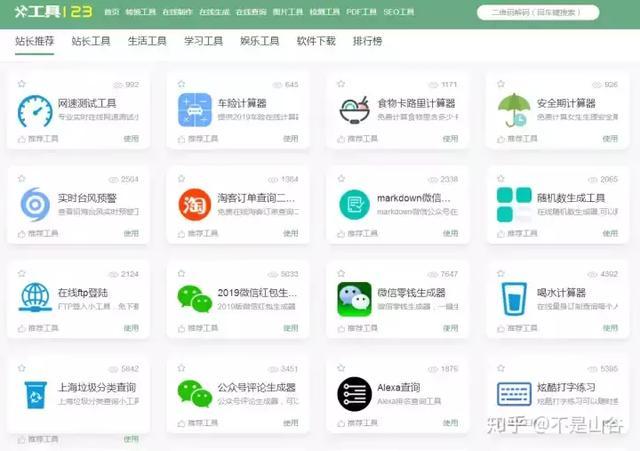Click 使用 on the 2019微信红包生成器 card

[x=291, y=328]
